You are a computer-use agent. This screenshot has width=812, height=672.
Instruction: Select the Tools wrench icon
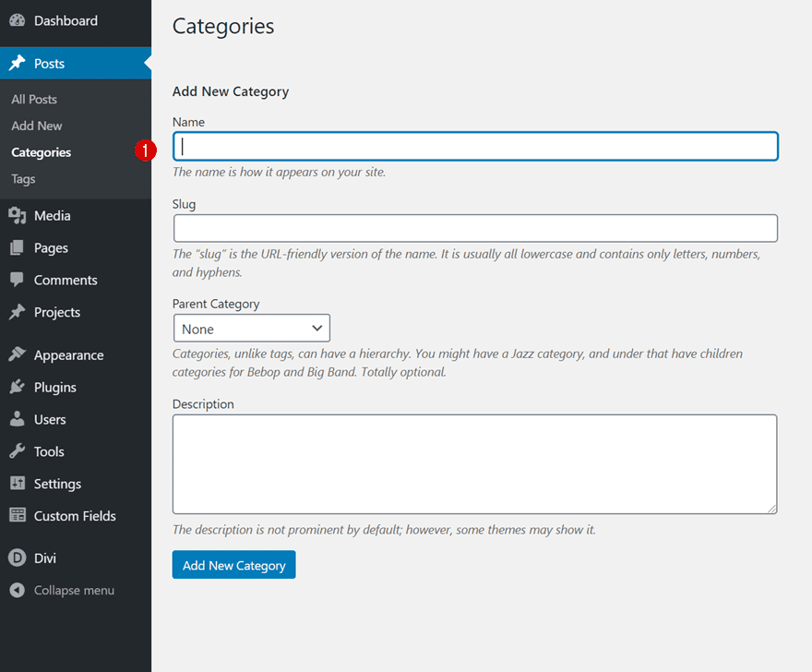17,451
